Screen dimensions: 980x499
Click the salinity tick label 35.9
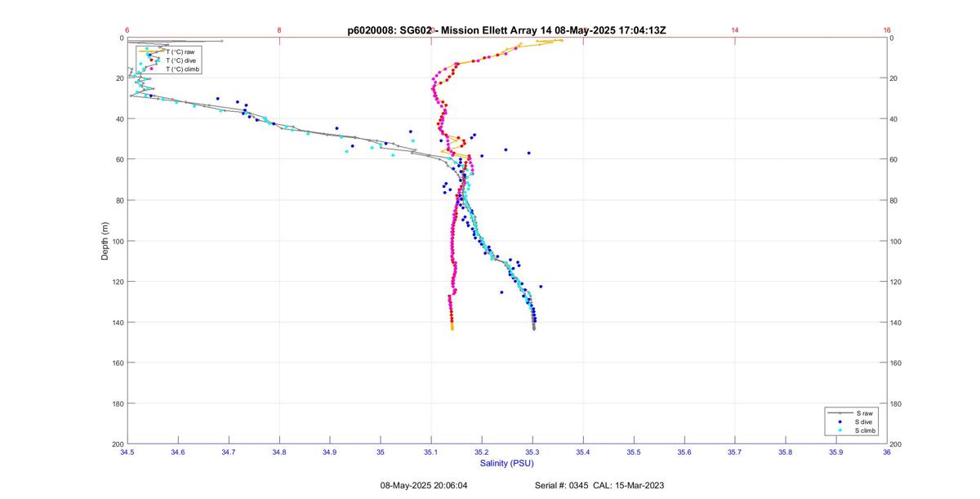[x=836, y=452]
